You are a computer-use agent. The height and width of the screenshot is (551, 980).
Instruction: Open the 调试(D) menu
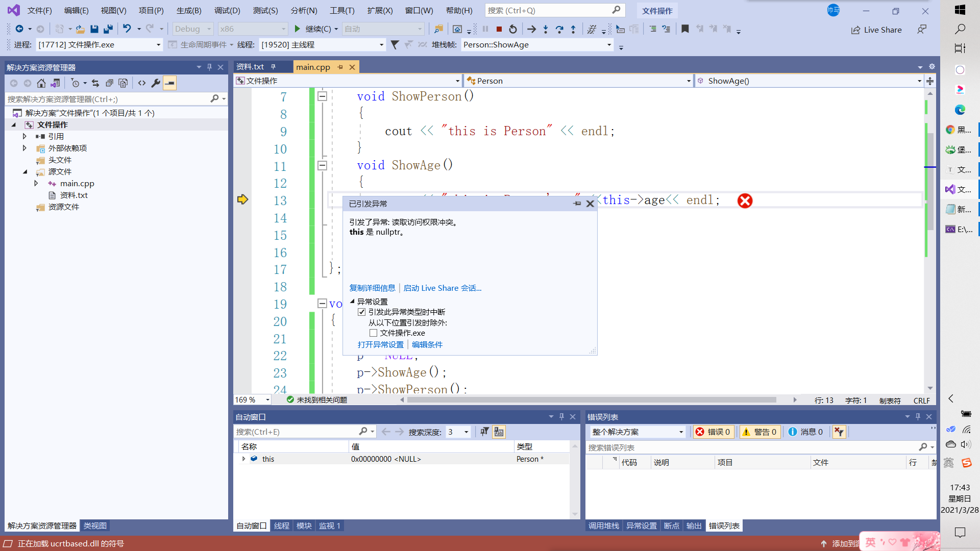tap(227, 10)
